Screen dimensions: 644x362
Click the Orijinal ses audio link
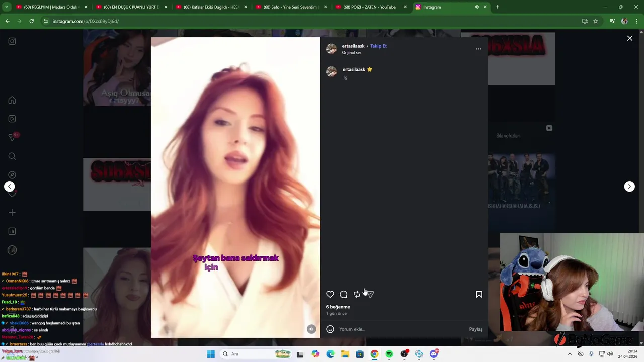tap(352, 53)
